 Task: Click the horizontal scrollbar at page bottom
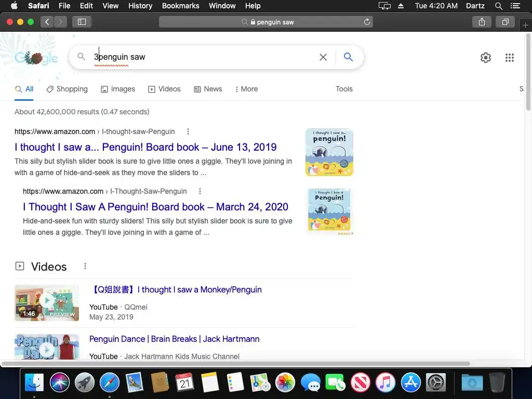(x=236, y=364)
